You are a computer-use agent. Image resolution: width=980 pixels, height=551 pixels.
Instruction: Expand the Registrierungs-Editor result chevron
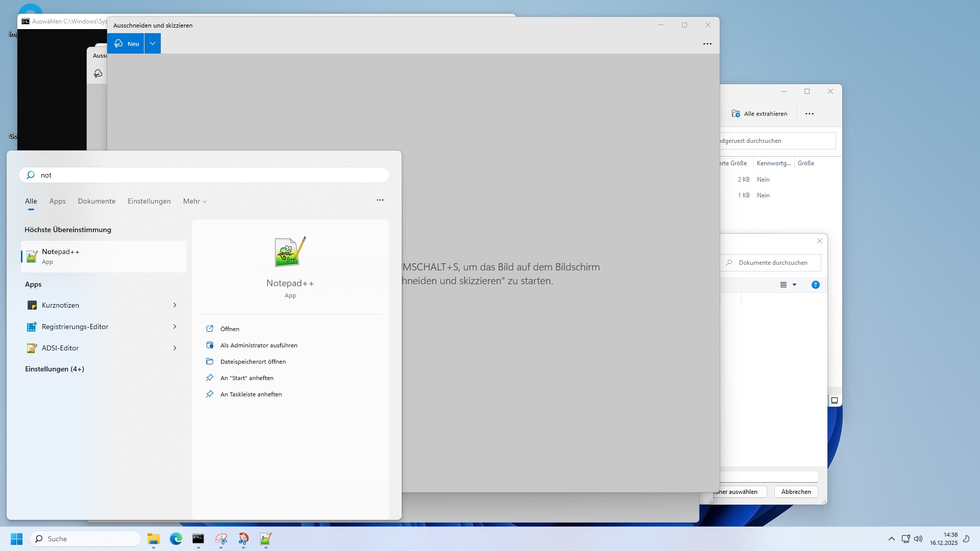click(x=175, y=327)
